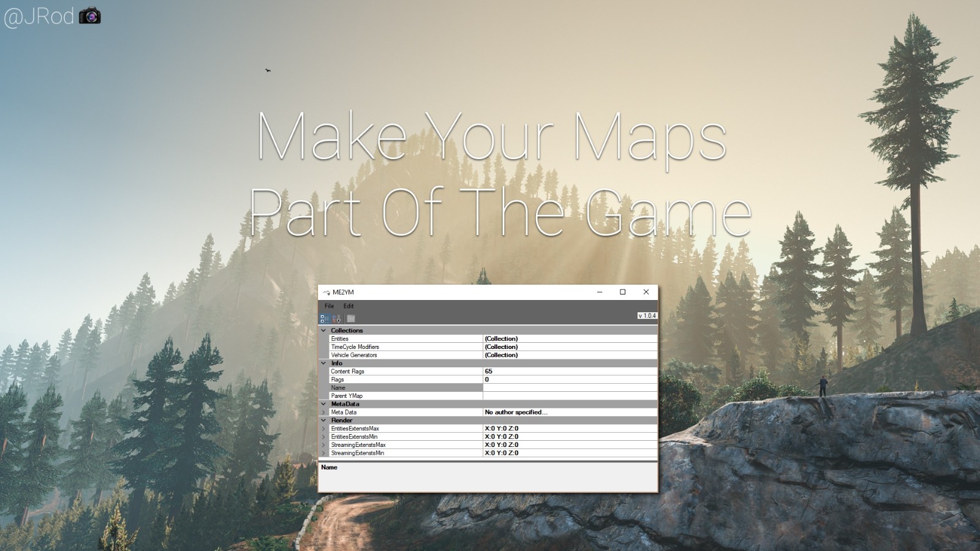The width and height of the screenshot is (980, 551).
Task: Close the ME2YM window
Action: (x=646, y=292)
